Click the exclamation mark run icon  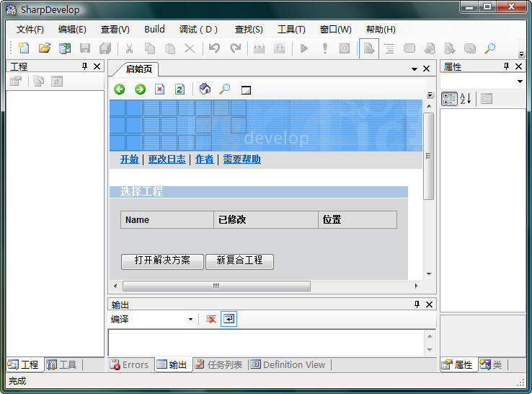pos(324,48)
